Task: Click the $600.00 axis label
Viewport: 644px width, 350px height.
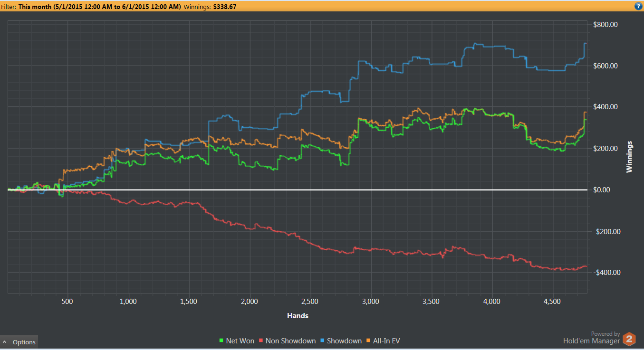Action: (x=605, y=66)
